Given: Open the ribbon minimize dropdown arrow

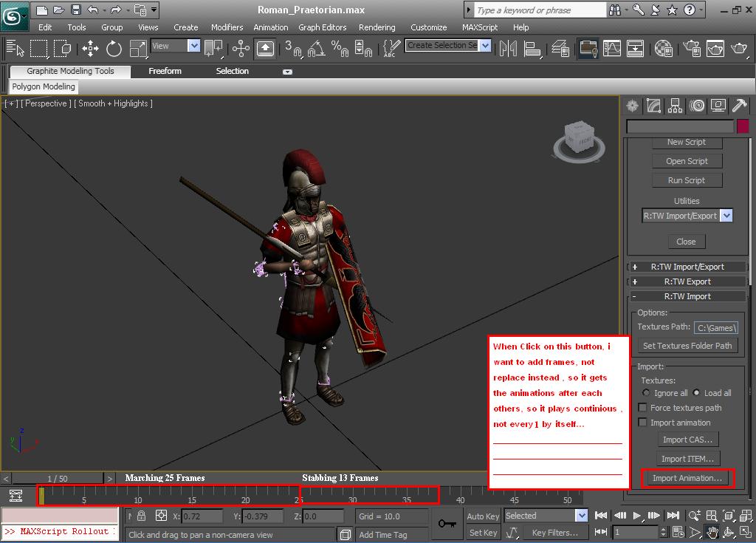Looking at the screenshot, I should click(287, 72).
